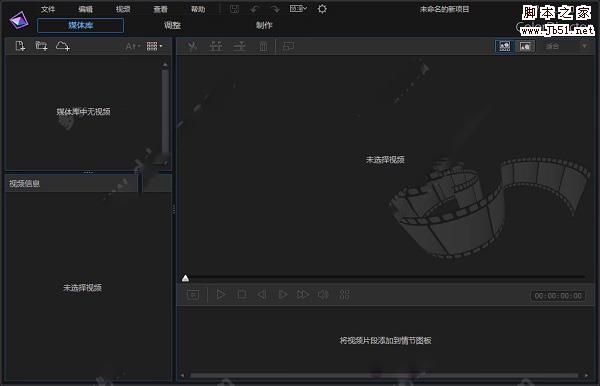Image resolution: width=600 pixels, height=386 pixels.
Task: Click the preview seek bar track
Action: coord(386,277)
